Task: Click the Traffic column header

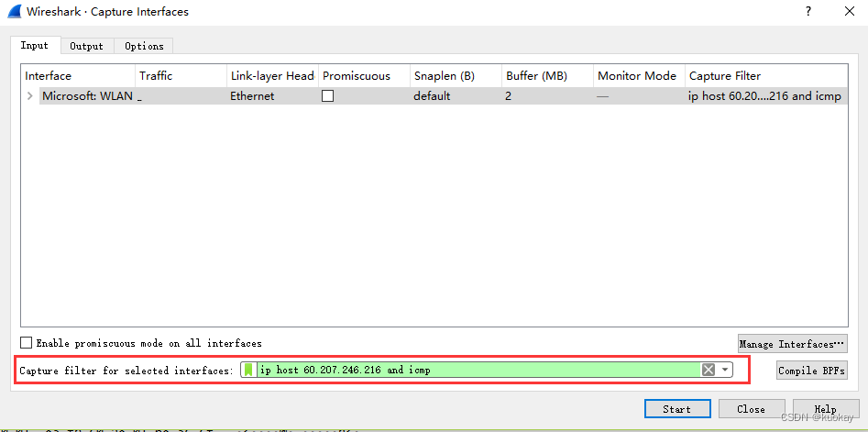Action: (181, 76)
